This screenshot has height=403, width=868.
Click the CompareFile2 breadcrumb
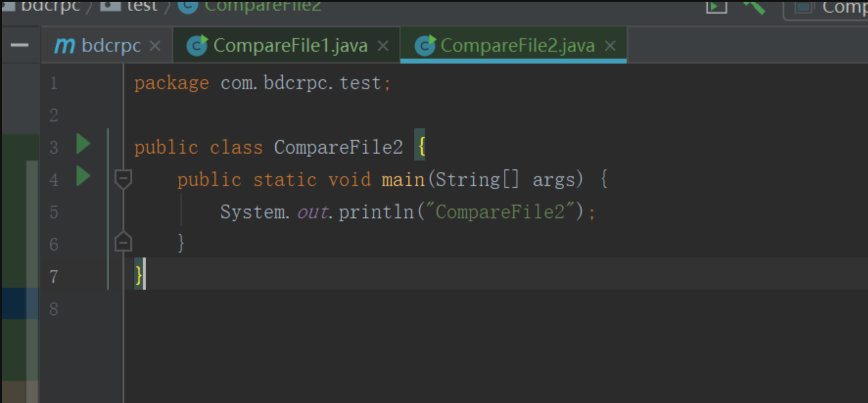click(x=263, y=6)
